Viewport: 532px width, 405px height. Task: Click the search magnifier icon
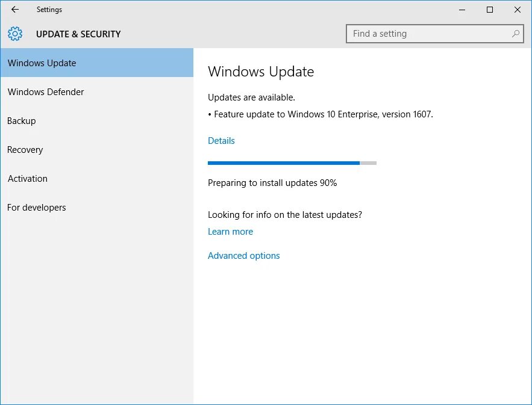click(x=516, y=34)
